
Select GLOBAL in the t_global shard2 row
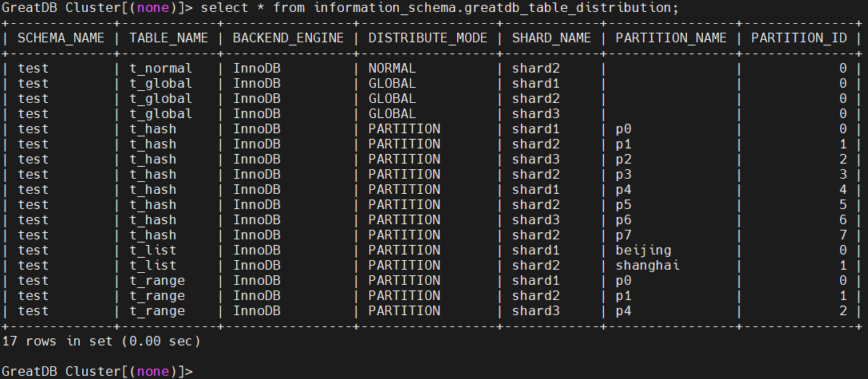[x=392, y=98]
